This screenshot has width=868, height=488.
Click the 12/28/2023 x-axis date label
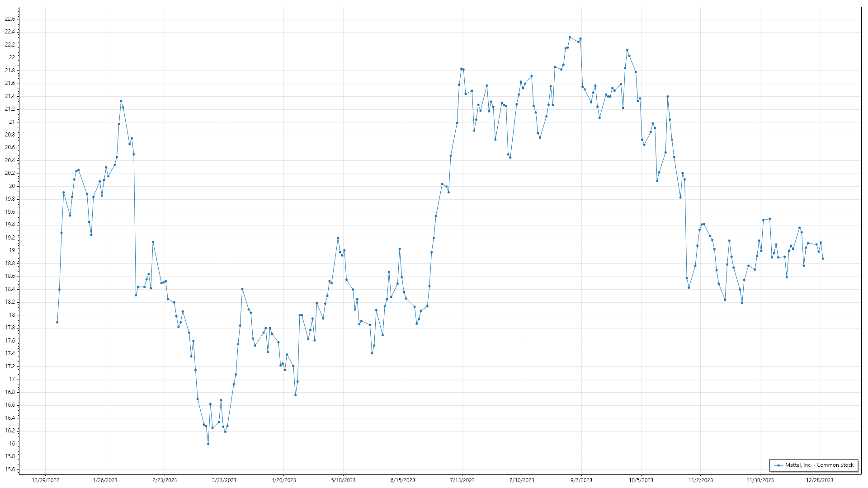819,480
